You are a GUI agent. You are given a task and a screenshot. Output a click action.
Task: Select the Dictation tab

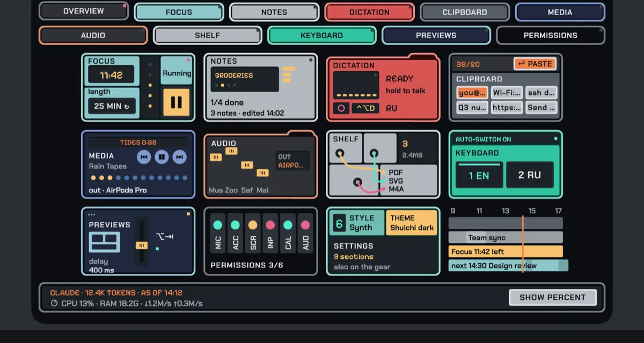(x=369, y=12)
